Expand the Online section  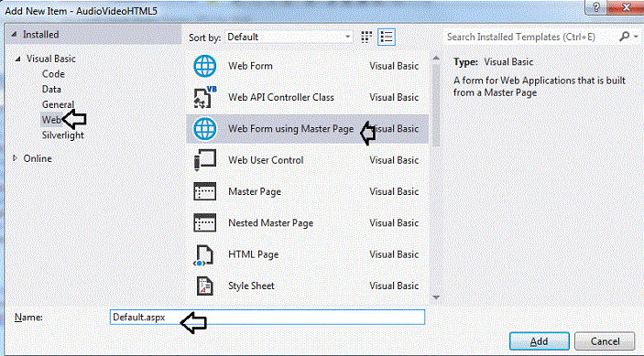15,158
